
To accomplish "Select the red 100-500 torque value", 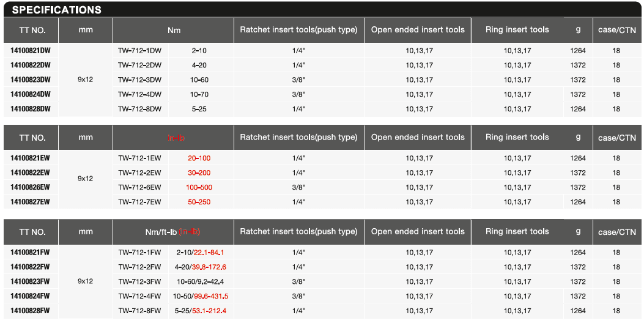I will tap(199, 187).
